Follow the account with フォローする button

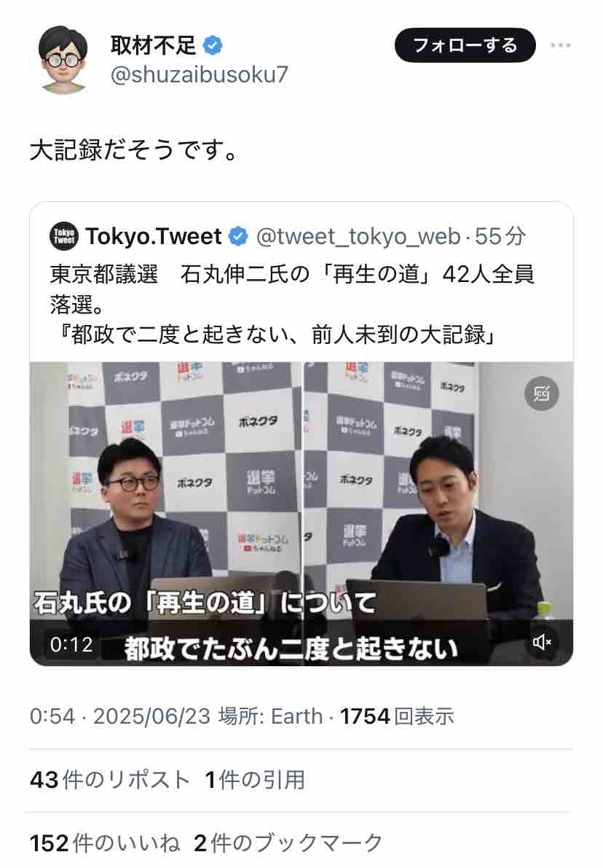[x=465, y=45]
